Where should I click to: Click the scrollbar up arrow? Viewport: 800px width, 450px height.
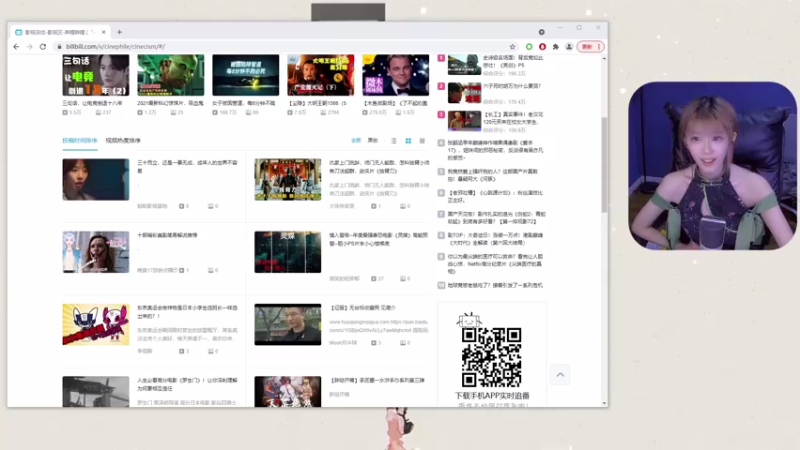(604, 59)
